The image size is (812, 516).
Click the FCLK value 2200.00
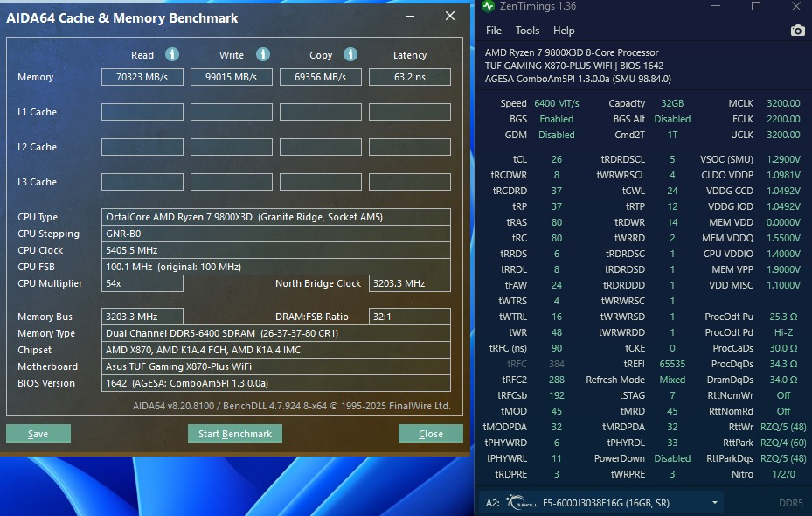[x=783, y=119]
